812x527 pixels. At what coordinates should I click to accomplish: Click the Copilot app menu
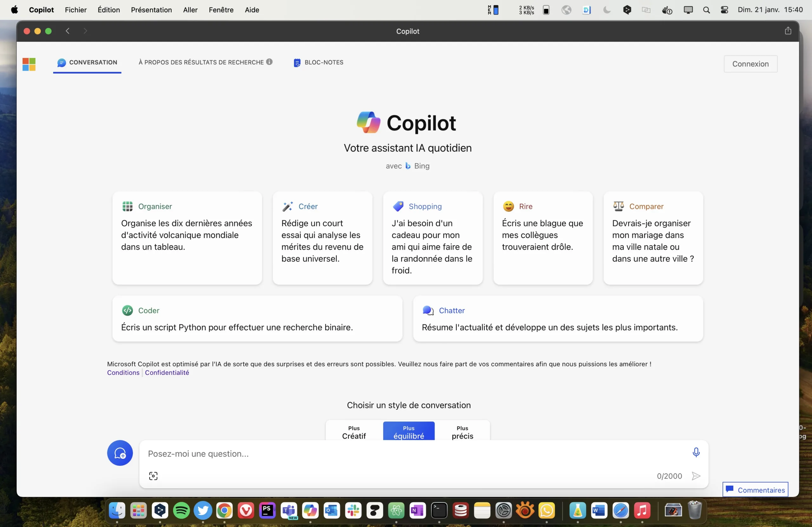[x=41, y=10]
